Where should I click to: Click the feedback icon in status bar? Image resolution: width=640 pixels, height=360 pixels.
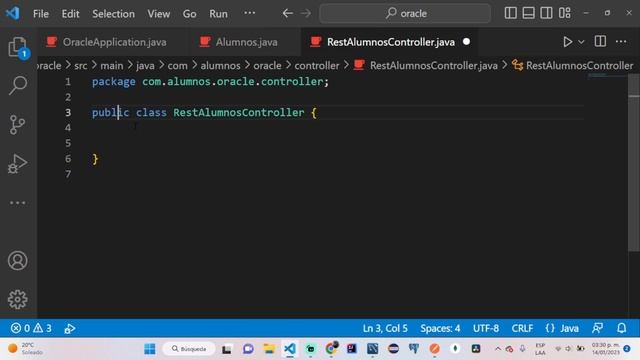coord(598,328)
